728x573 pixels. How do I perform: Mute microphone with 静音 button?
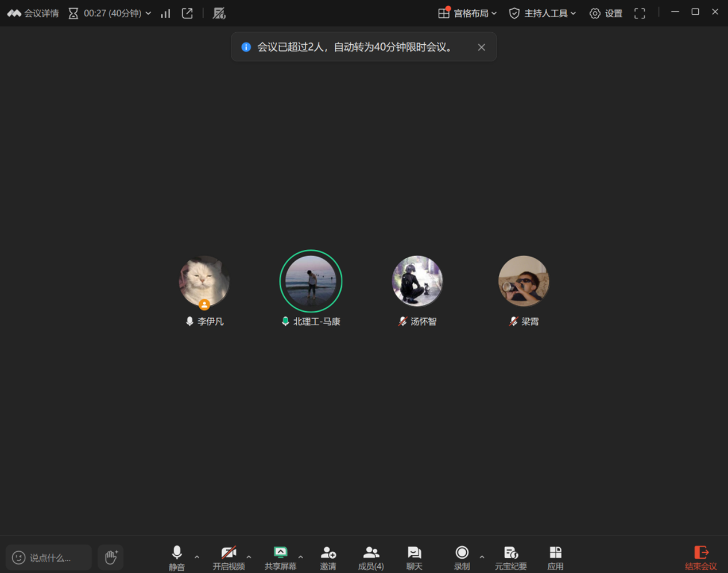(x=177, y=557)
